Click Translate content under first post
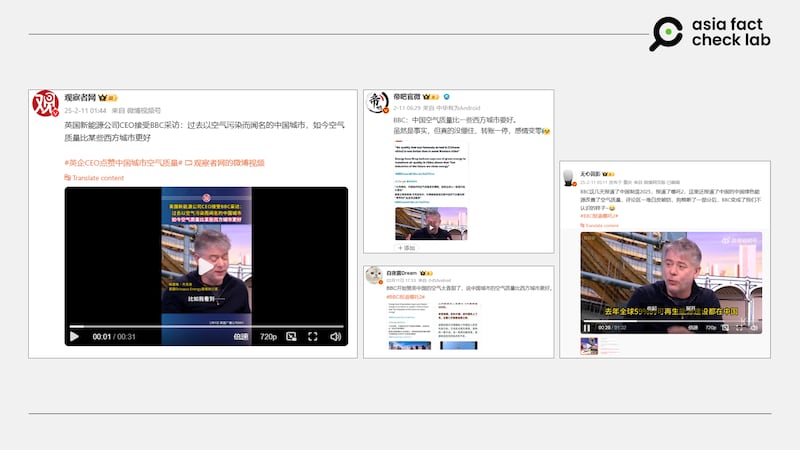The image size is (800, 450). 94,178
